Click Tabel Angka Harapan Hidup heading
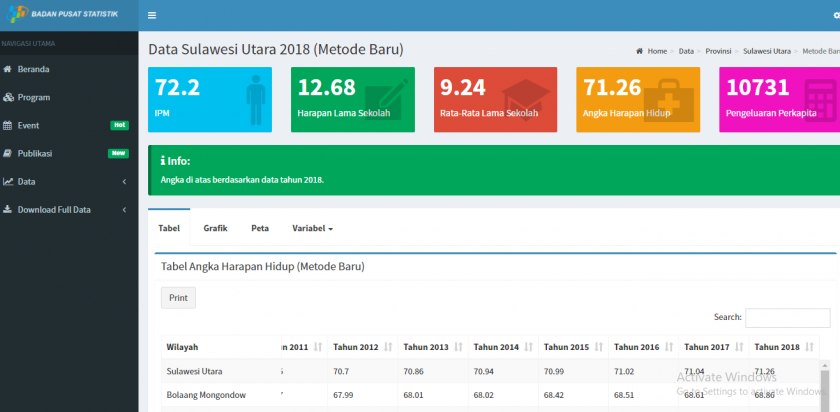 point(262,266)
